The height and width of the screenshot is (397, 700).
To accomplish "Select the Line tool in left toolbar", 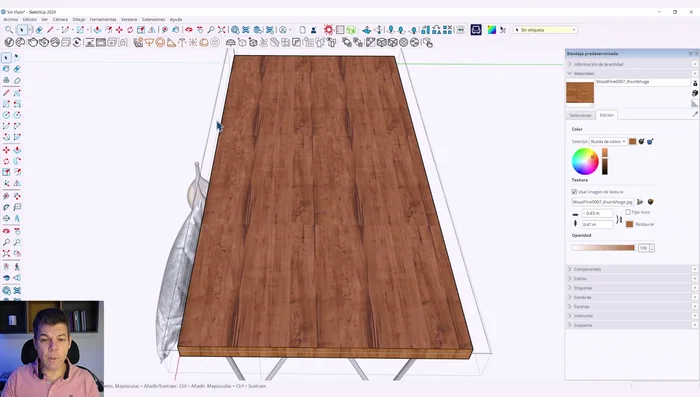I will pyautogui.click(x=6, y=93).
